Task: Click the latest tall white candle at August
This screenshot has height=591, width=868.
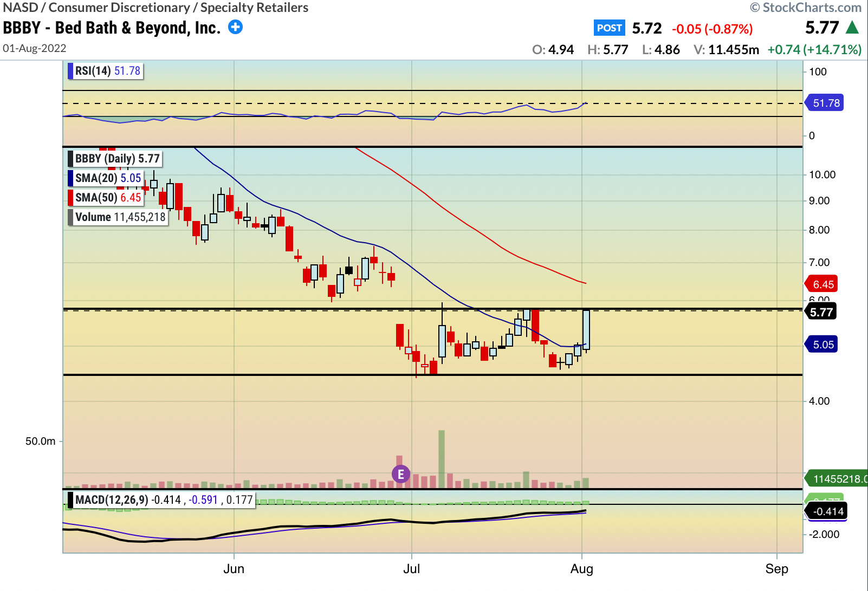Action: (x=586, y=330)
